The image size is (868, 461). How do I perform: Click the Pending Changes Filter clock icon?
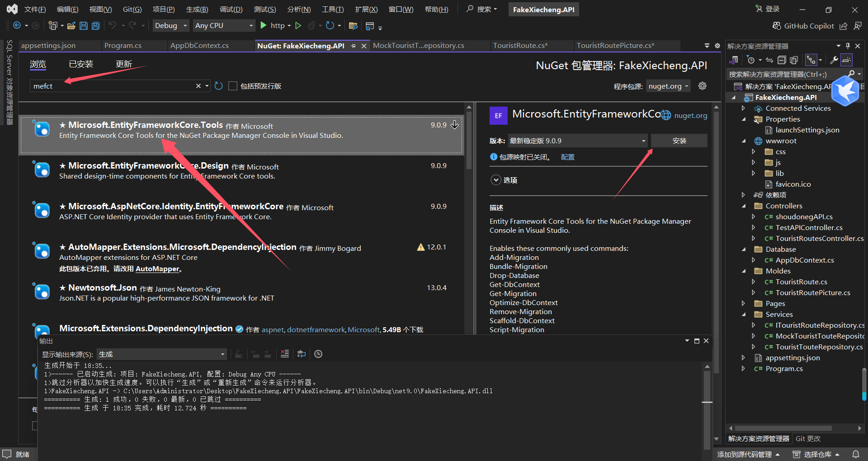(x=751, y=60)
